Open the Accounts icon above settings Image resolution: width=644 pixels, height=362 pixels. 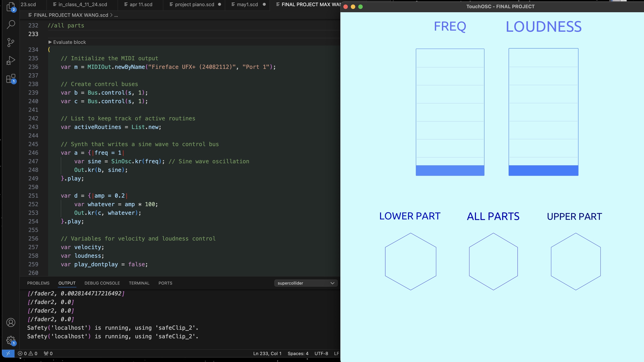tap(11, 322)
